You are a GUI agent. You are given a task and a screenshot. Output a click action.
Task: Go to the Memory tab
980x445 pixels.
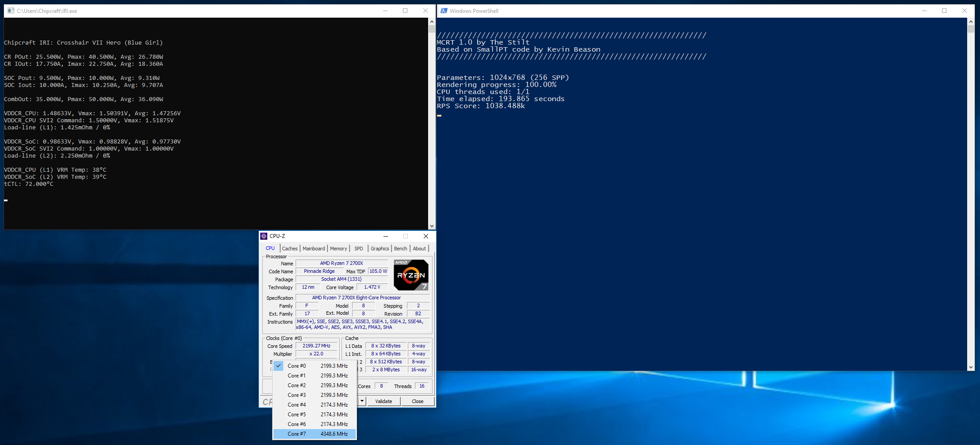tap(338, 249)
